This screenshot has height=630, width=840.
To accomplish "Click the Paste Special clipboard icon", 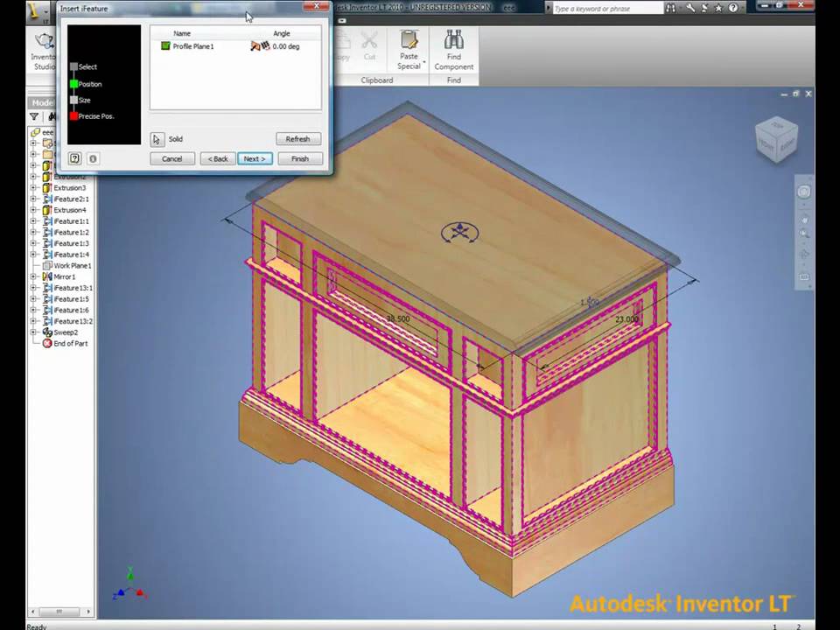I will [409, 40].
